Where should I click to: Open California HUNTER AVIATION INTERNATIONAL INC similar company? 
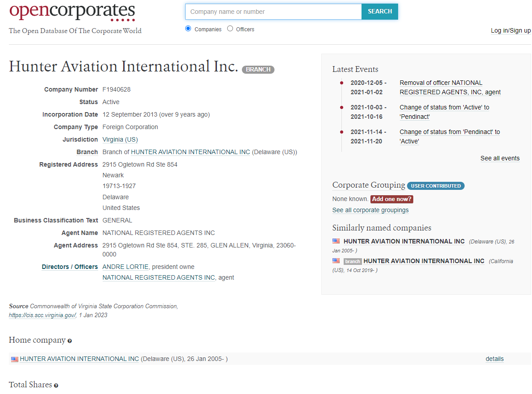pyautogui.click(x=424, y=261)
